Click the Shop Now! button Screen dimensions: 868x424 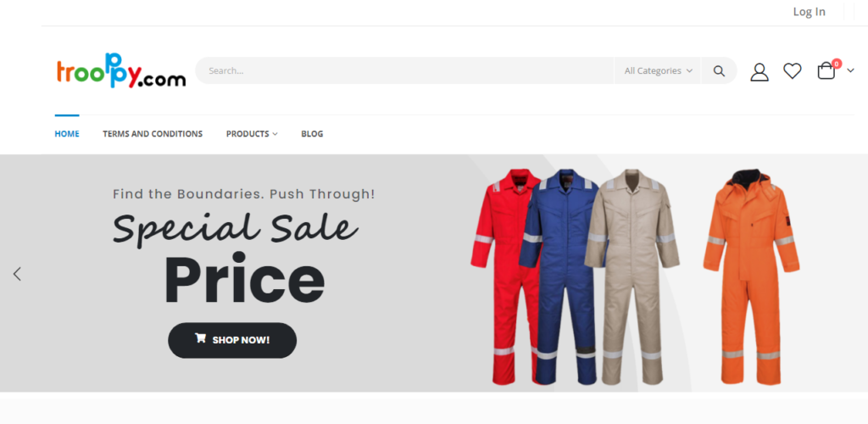[x=232, y=340]
